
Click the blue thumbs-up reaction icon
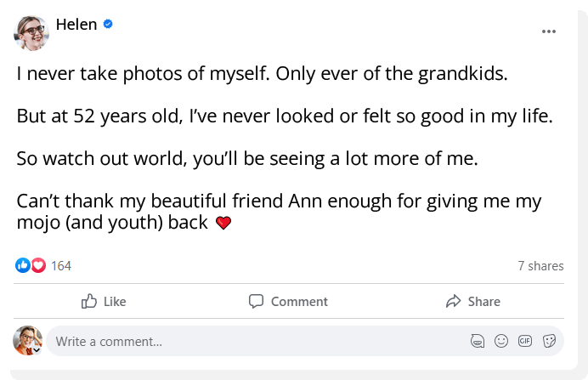(23, 266)
